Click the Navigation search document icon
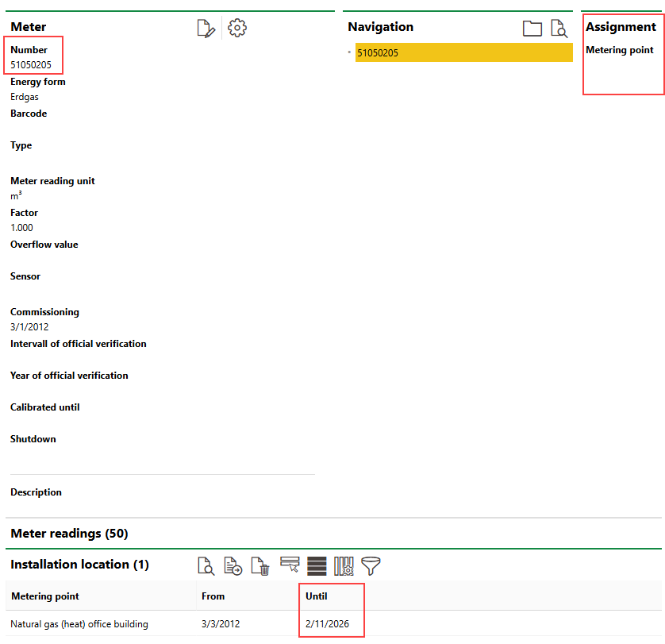Viewport: 665px width, 644px height. [x=559, y=29]
